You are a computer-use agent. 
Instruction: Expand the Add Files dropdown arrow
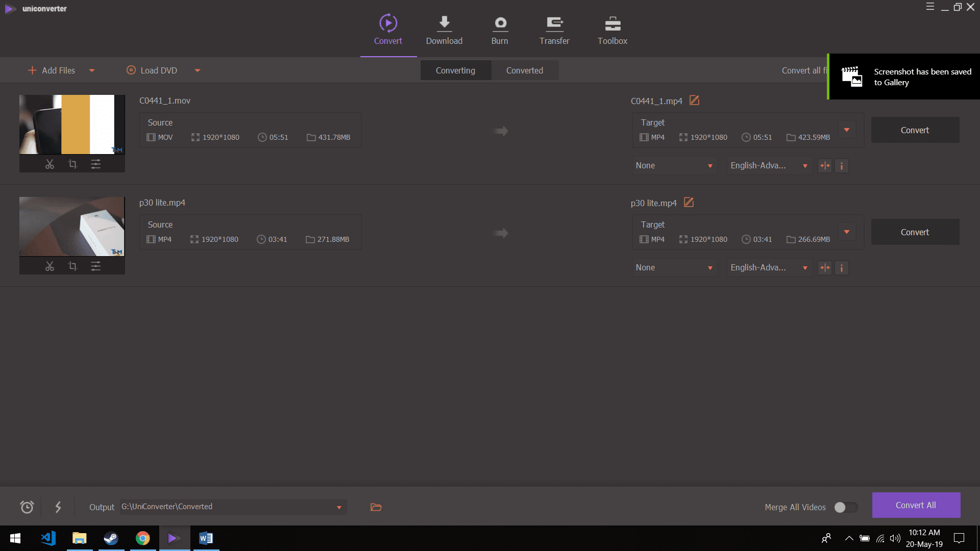click(x=92, y=71)
